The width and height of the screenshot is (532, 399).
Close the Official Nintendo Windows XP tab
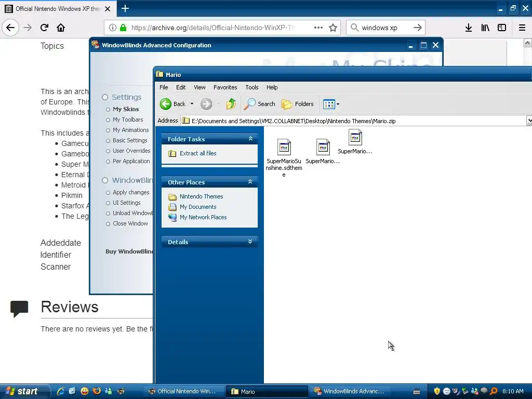(108, 9)
